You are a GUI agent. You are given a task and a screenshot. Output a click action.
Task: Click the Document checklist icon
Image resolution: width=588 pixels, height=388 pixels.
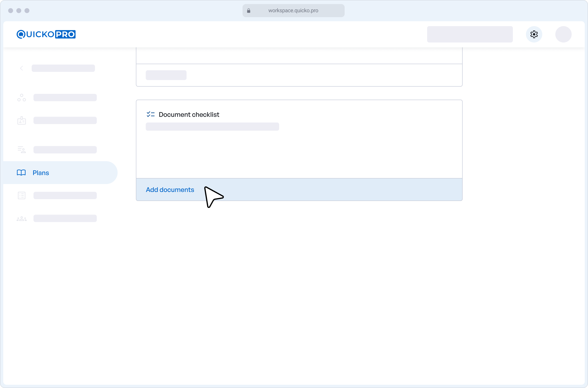pyautogui.click(x=150, y=114)
